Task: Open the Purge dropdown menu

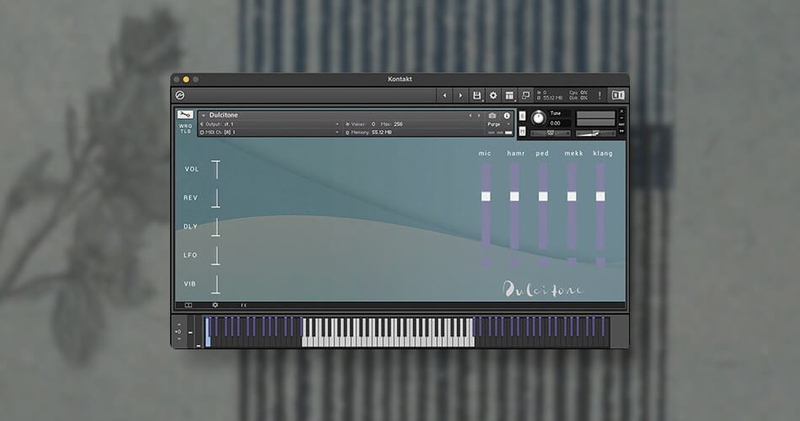Action: pyautogui.click(x=497, y=124)
